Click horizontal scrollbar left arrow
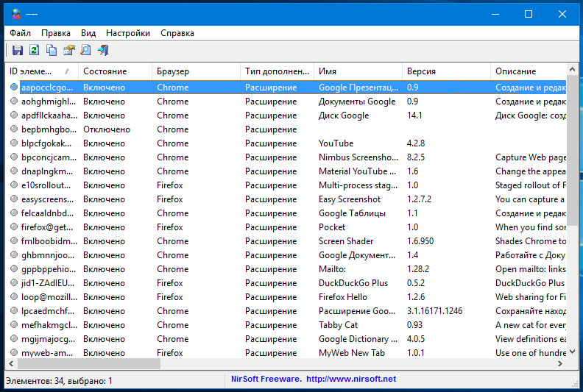The image size is (583, 392). (11, 364)
